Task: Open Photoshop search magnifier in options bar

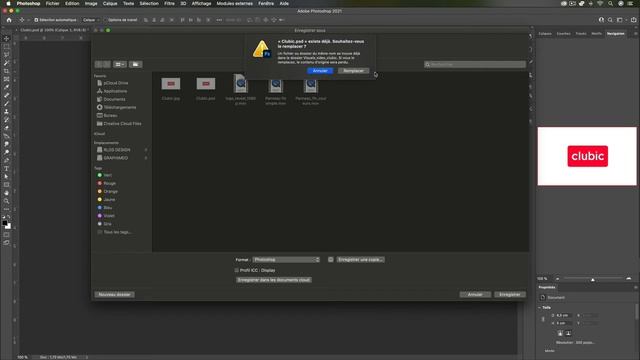Action: pyautogui.click(x=610, y=20)
